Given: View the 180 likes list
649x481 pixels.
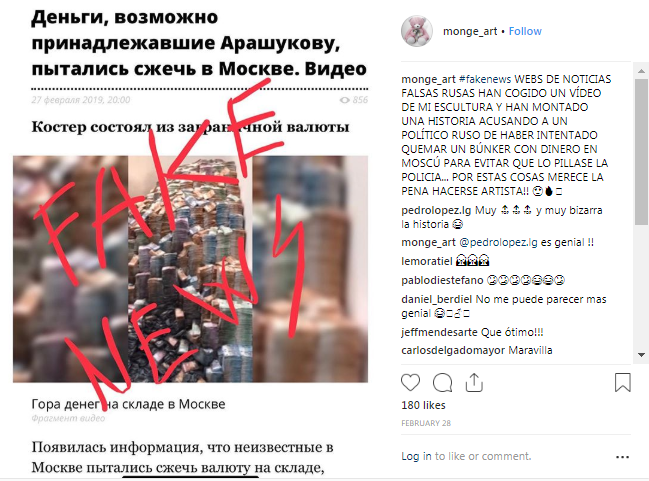Looking at the screenshot, I should click(x=423, y=405).
